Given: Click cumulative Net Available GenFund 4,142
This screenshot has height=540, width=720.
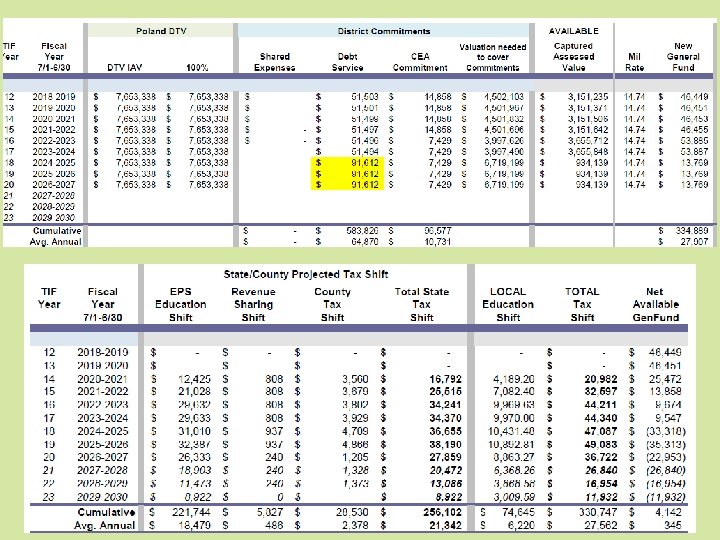Looking at the screenshot, I should (668, 512).
